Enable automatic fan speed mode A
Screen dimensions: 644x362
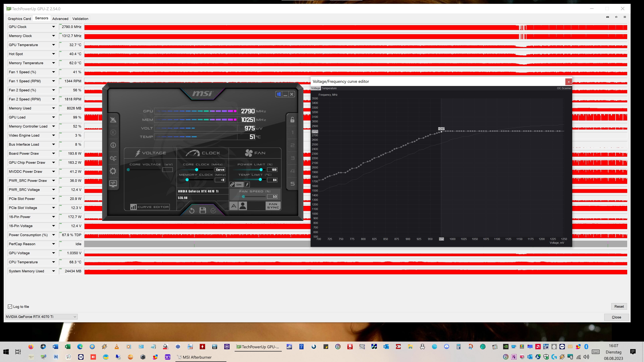coord(233,206)
